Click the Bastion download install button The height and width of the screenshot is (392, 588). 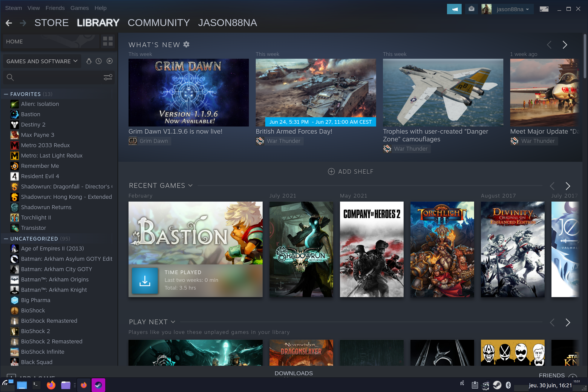(x=145, y=281)
